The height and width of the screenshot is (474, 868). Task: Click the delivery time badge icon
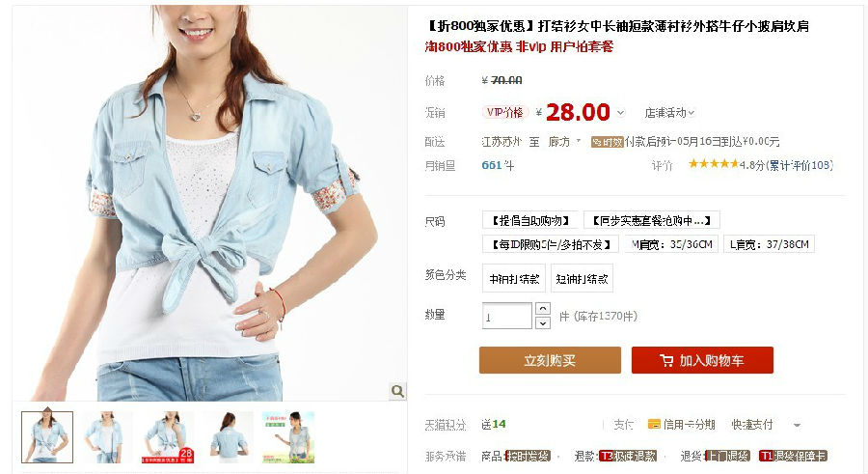608,142
